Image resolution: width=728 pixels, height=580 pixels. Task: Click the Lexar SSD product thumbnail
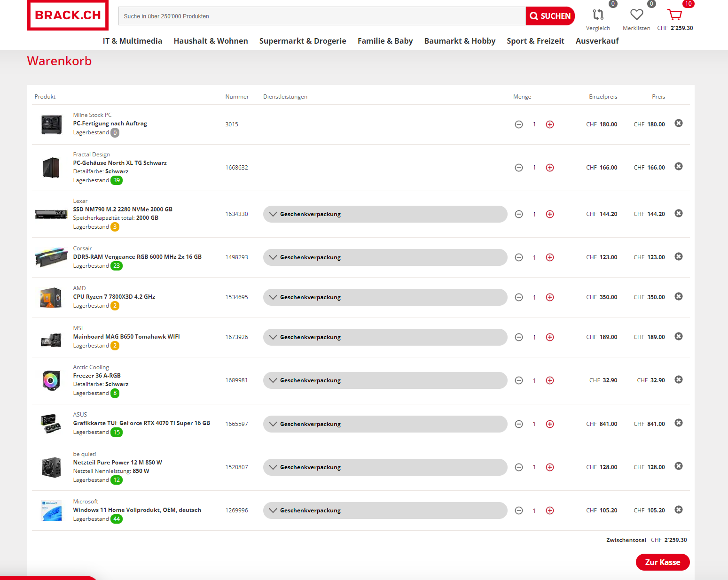pyautogui.click(x=51, y=215)
